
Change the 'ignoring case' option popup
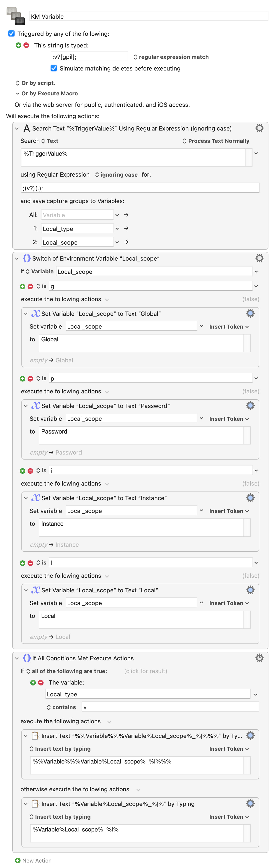click(x=116, y=175)
